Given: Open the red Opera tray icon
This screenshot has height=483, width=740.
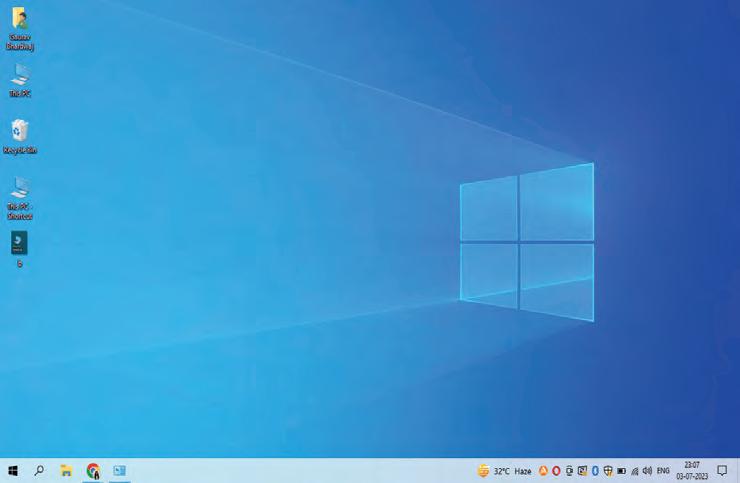Looking at the screenshot, I should 556,471.
